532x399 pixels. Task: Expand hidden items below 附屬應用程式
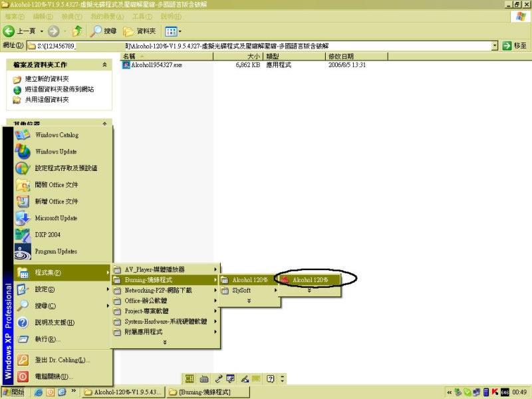point(165,342)
